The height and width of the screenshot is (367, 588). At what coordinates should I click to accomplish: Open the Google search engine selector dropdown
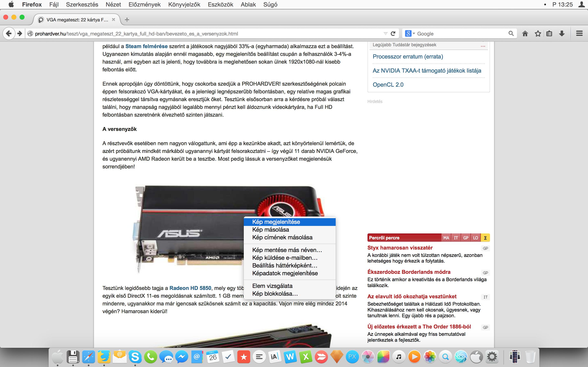click(x=410, y=33)
